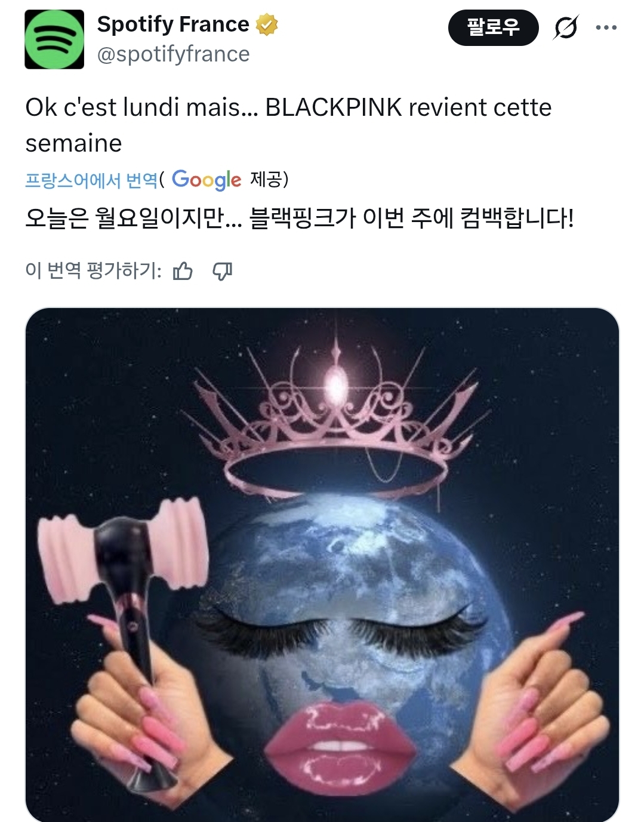Open the Grok slashed-circle icon
Image resolution: width=644 pixels, height=822 pixels.
pyautogui.click(x=565, y=27)
